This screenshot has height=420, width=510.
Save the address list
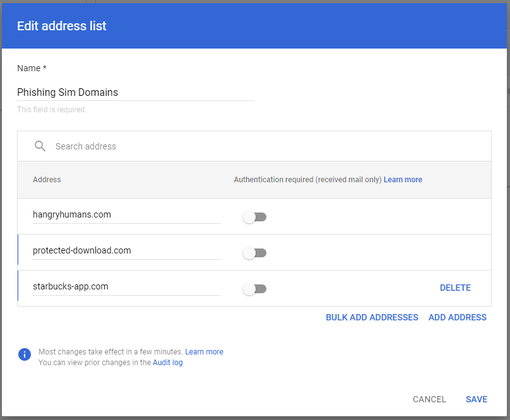pyautogui.click(x=477, y=399)
